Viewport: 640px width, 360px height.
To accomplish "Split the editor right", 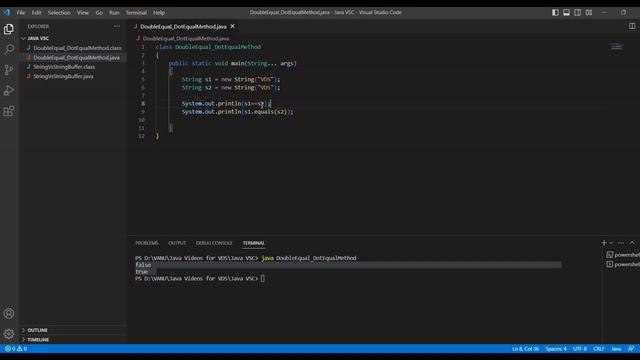I will coord(632,26).
